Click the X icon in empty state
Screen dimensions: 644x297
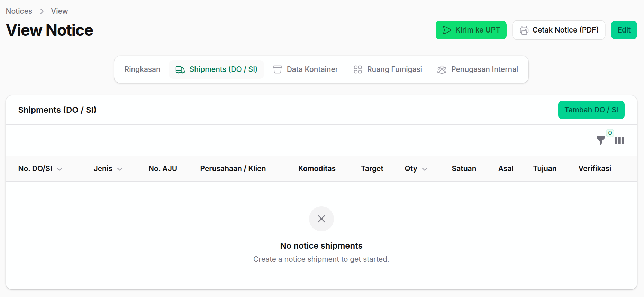(321, 219)
